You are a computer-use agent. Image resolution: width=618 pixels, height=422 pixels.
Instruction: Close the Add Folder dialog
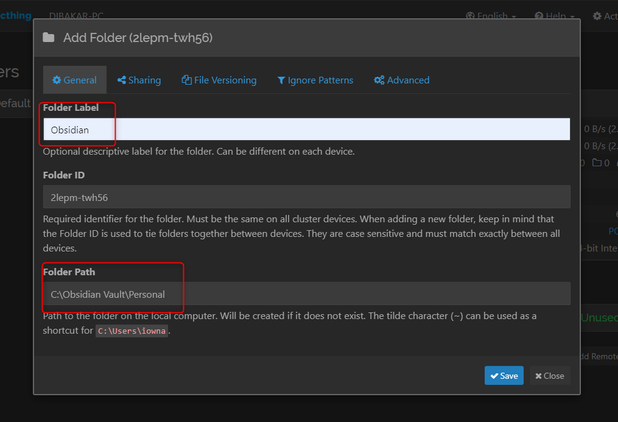pyautogui.click(x=549, y=376)
